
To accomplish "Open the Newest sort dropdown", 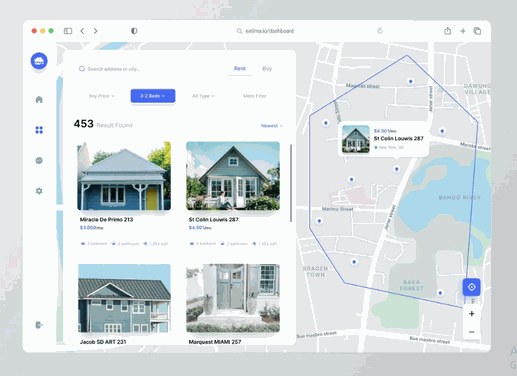I will 272,126.
